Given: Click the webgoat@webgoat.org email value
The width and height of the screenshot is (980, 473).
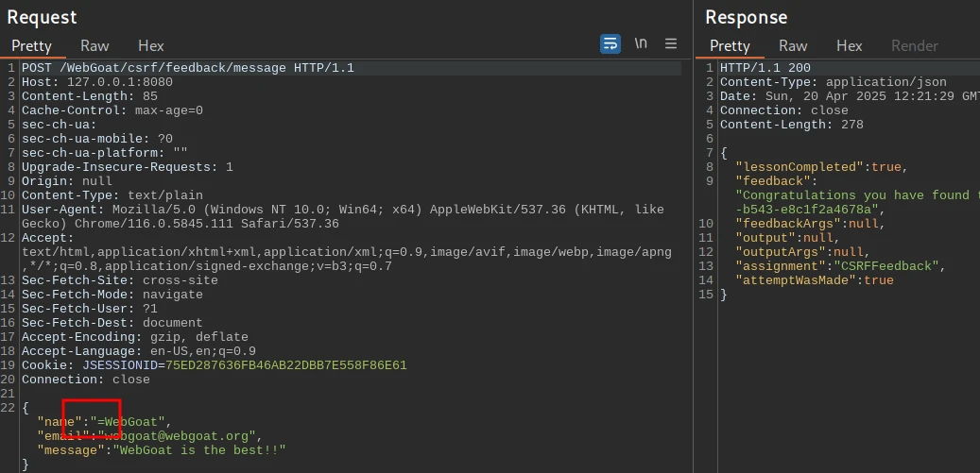Looking at the screenshot, I should 183,436.
